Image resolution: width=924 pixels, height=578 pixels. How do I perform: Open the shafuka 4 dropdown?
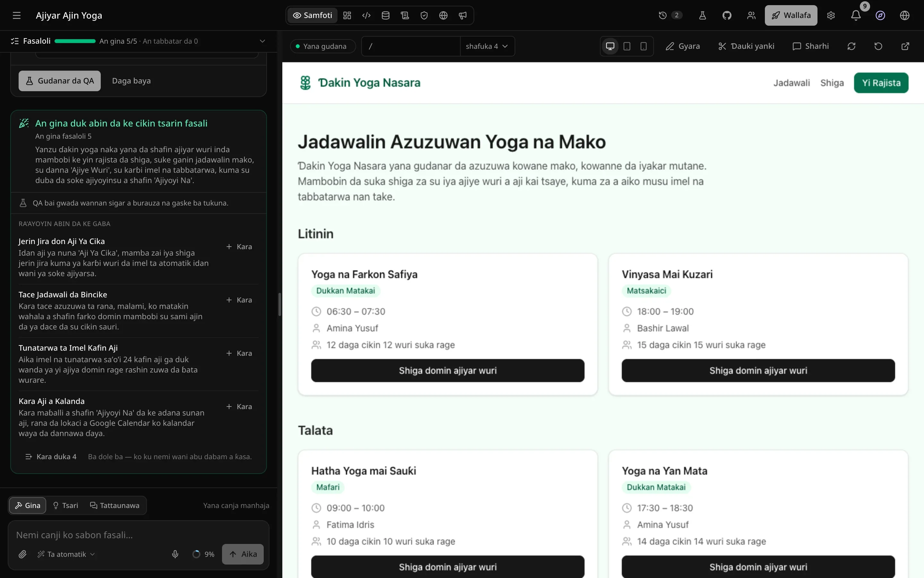tap(487, 46)
